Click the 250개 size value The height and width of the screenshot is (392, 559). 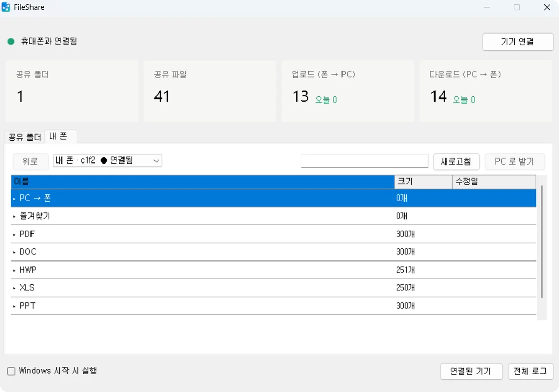pos(406,287)
